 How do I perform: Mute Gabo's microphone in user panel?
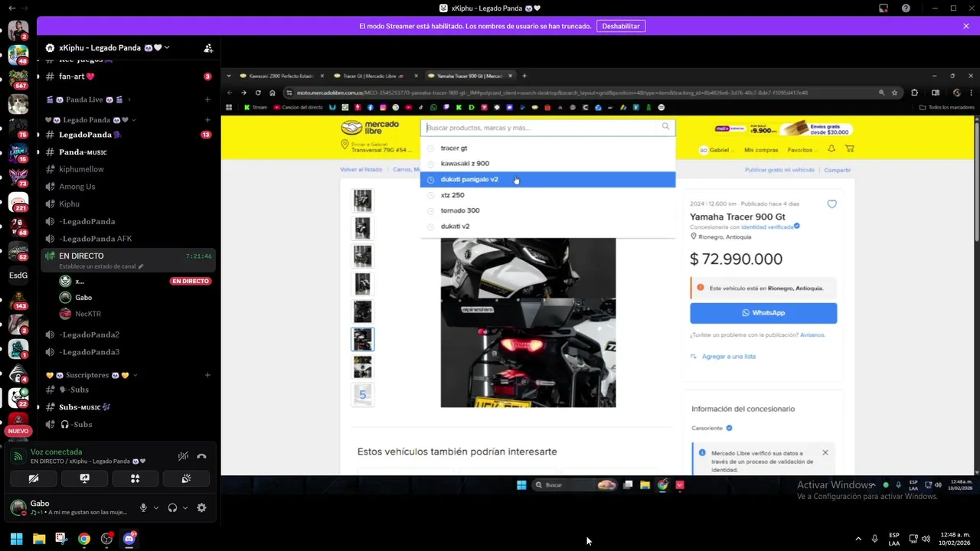point(143,507)
